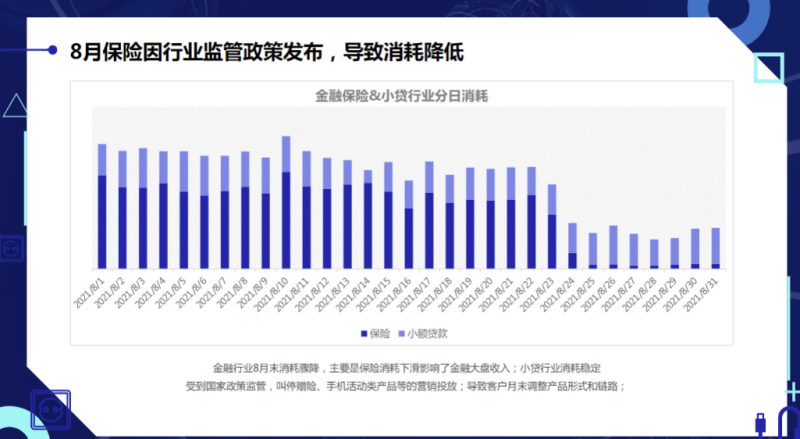Image resolution: width=800 pixels, height=439 pixels.
Task: Click the x-axis label 2021/8/9
Action: 252,293
